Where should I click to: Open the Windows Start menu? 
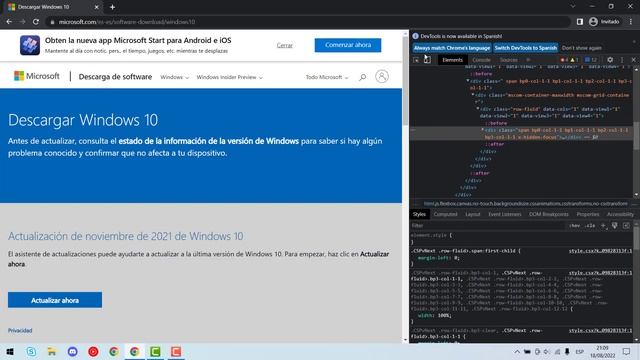click(x=10, y=351)
